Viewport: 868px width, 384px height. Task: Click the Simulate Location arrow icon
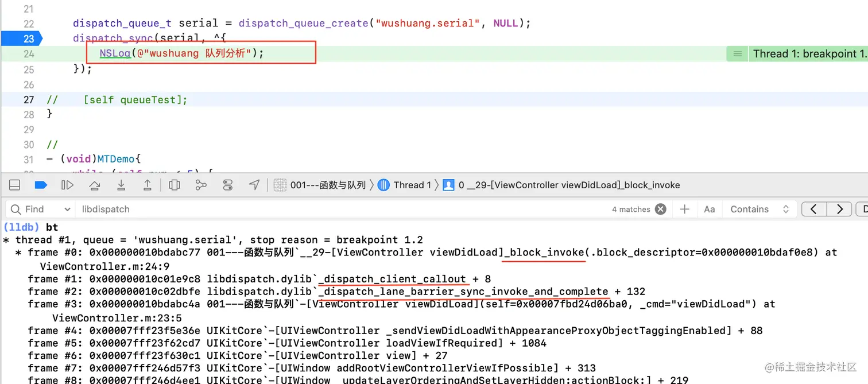254,185
